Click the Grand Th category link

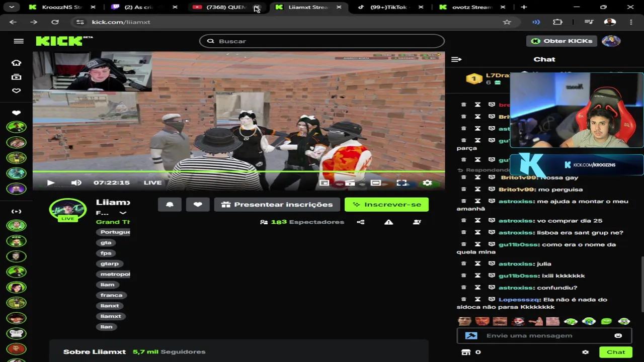[113, 222]
